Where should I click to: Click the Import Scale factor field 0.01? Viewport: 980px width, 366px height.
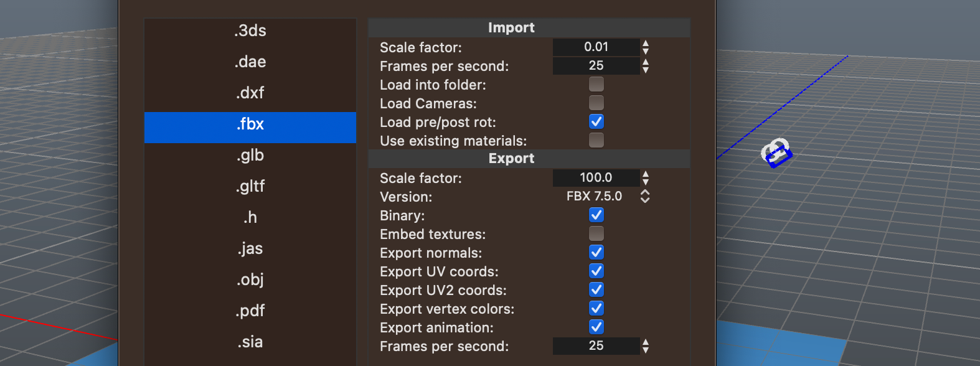point(596,47)
